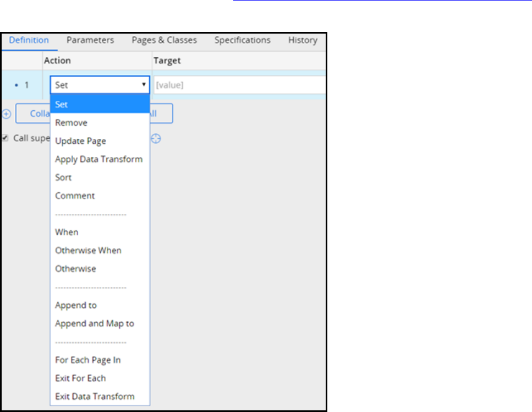The image size is (532, 412).
Task: Select Exit Data Transform action
Action: (x=100, y=397)
